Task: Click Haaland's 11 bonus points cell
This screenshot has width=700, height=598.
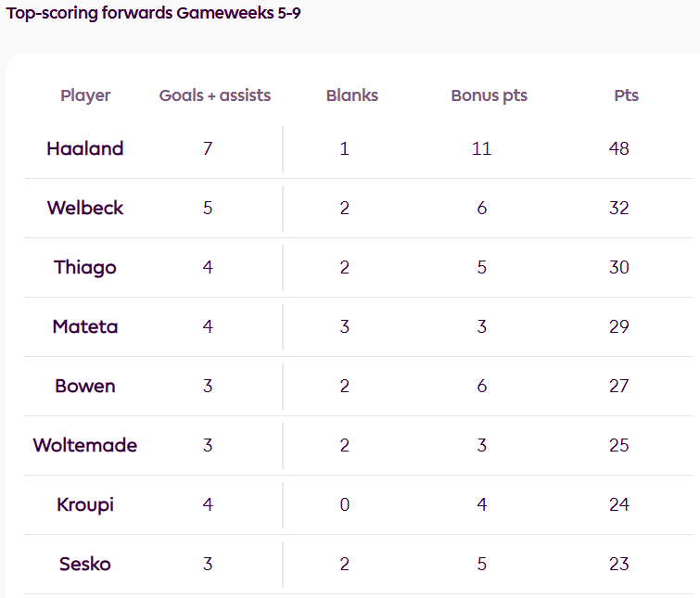Action: 481,148
